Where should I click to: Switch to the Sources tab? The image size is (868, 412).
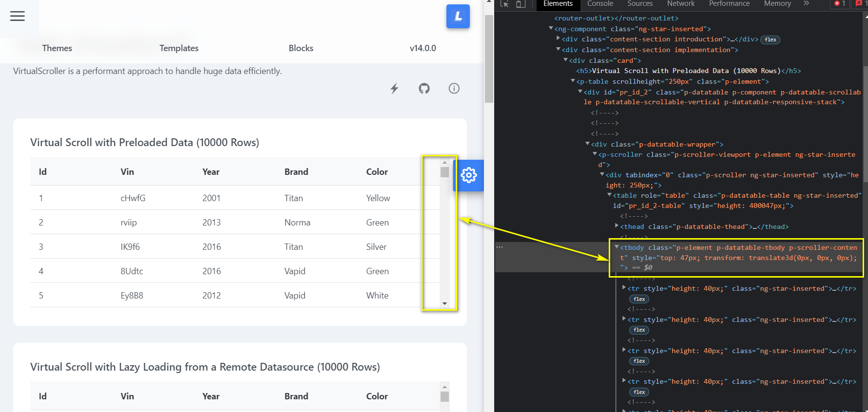[x=640, y=4]
